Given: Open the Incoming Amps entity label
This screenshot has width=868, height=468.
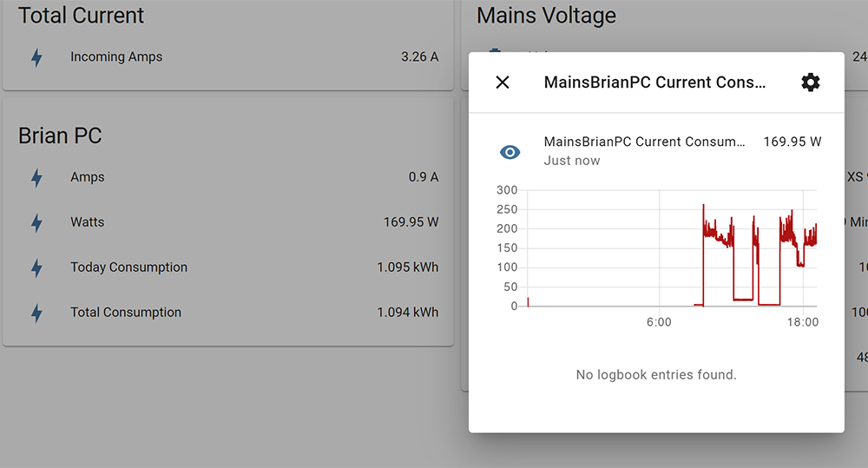Looking at the screenshot, I should point(116,57).
